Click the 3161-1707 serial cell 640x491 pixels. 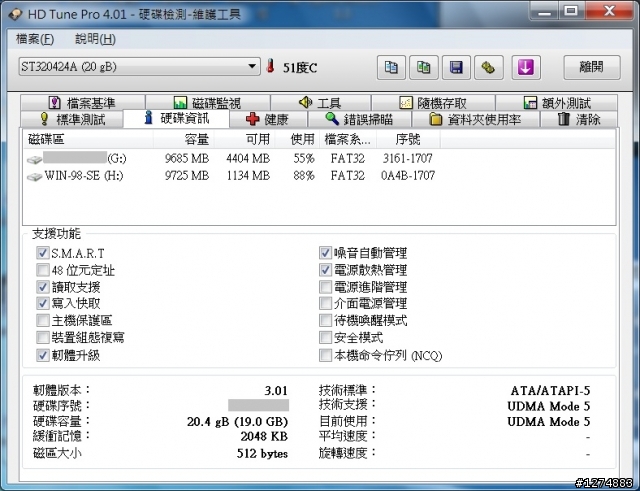(x=407, y=158)
